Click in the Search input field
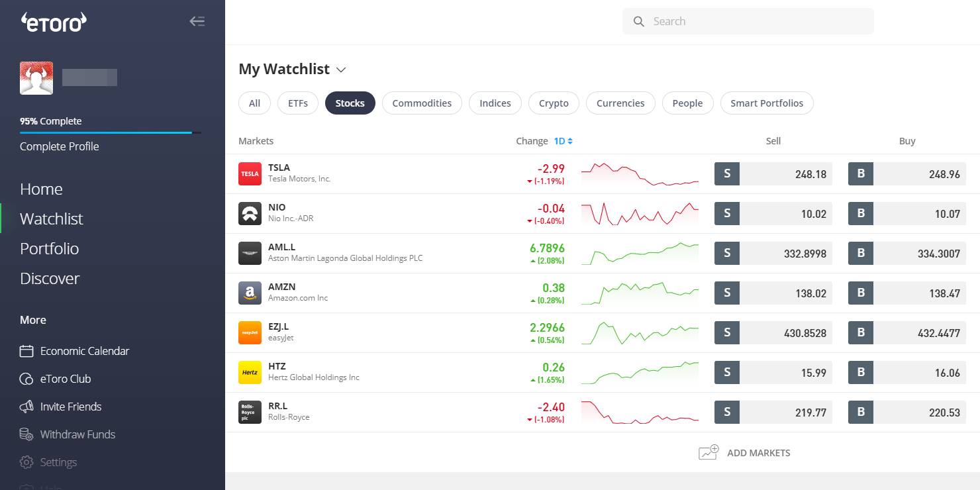980x490 pixels. point(748,21)
